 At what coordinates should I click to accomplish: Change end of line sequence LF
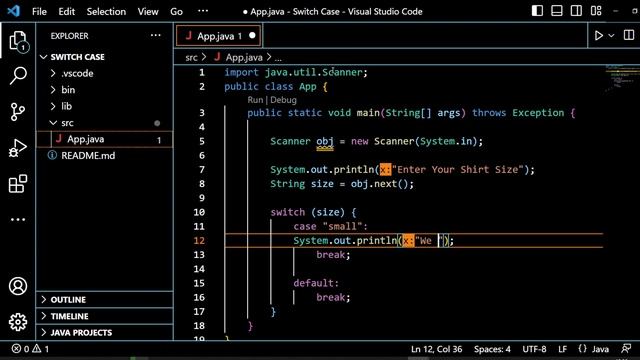coord(562,349)
